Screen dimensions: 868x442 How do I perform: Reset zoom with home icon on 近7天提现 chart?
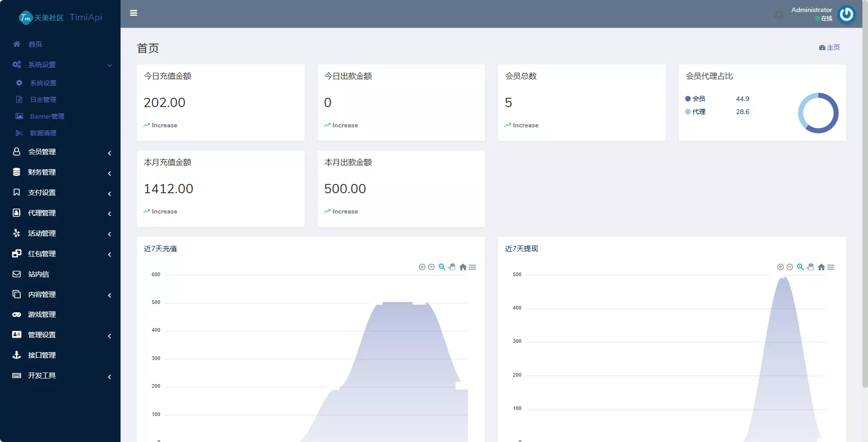(x=821, y=267)
